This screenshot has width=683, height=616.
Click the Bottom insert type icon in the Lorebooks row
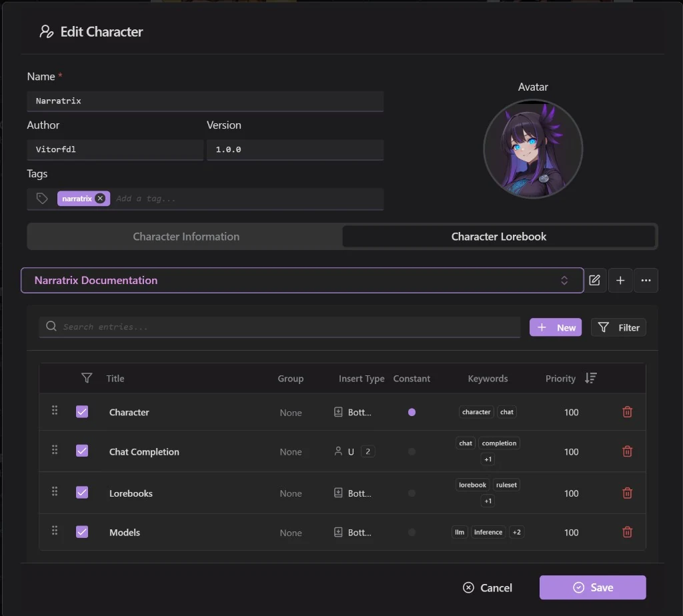click(338, 493)
